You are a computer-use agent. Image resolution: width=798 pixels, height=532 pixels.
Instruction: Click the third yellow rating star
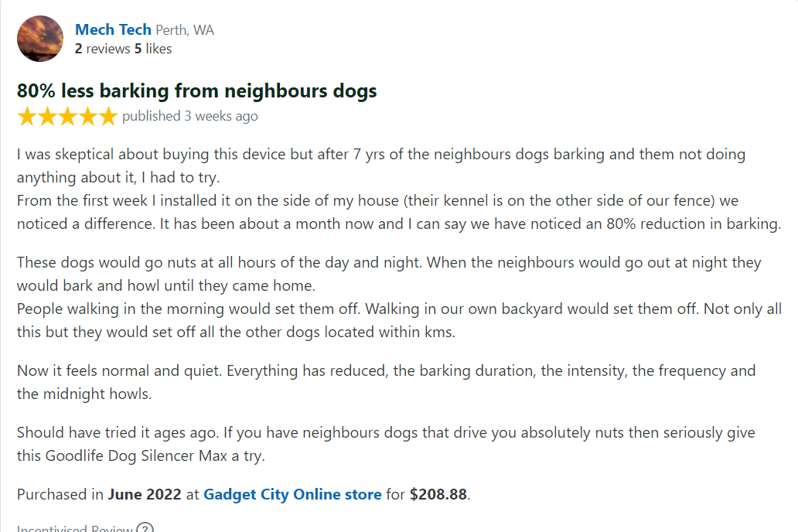pyautogui.click(x=67, y=117)
